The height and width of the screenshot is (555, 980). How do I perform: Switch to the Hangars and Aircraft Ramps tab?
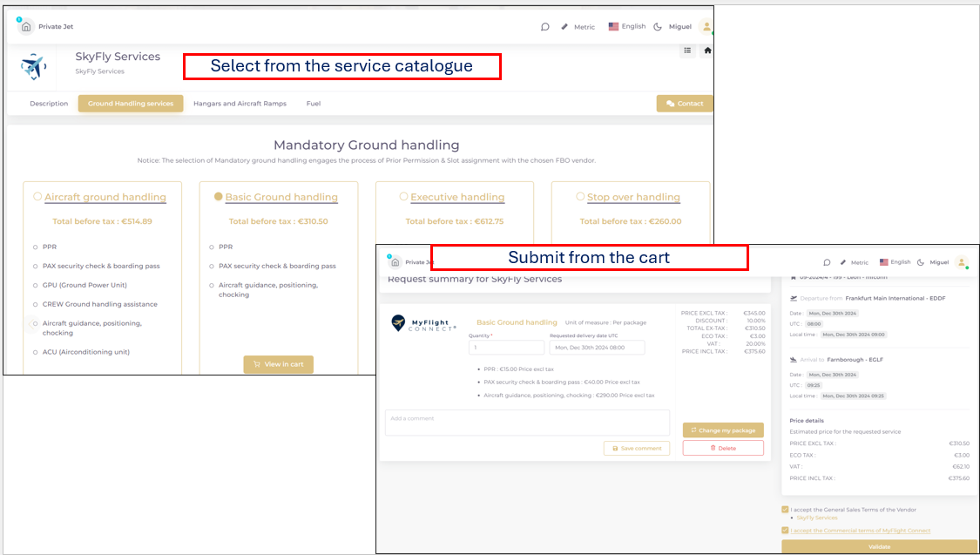point(240,104)
